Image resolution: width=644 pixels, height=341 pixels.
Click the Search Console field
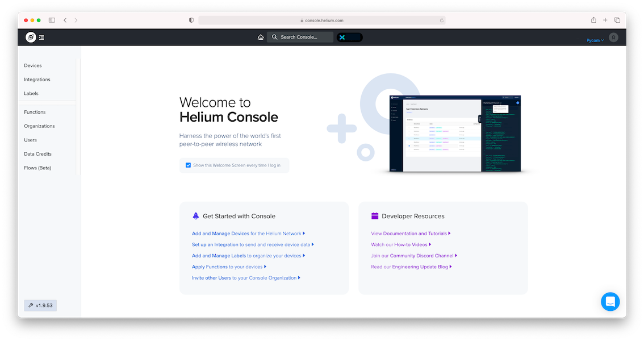tap(300, 37)
